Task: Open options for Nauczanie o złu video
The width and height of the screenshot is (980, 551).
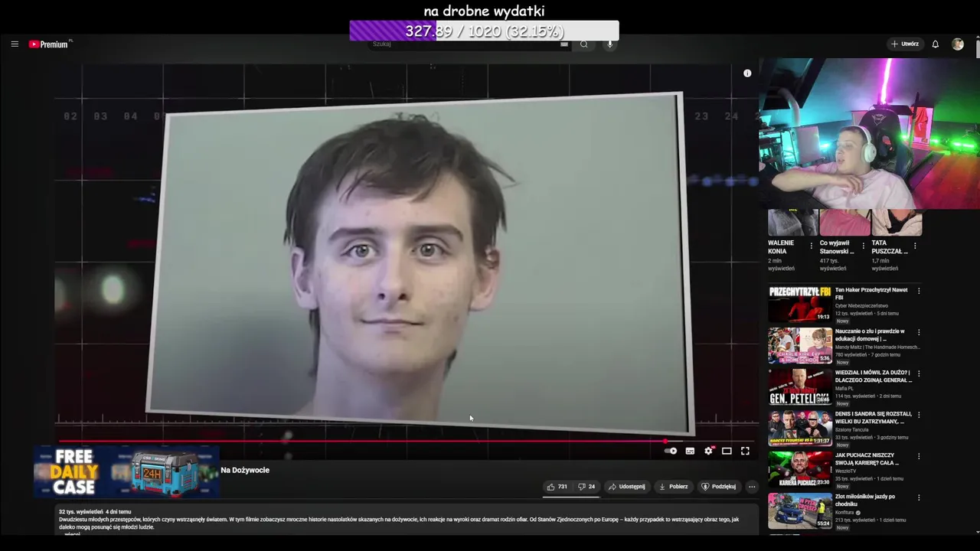Action: [919, 332]
